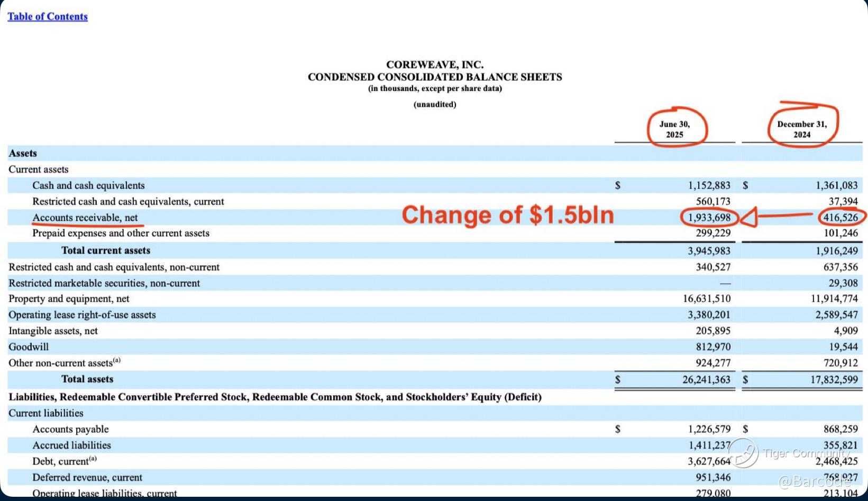Select the prepaid expenses value "101,246"
Viewport: 868px width, 501px height.
pyautogui.click(x=840, y=233)
